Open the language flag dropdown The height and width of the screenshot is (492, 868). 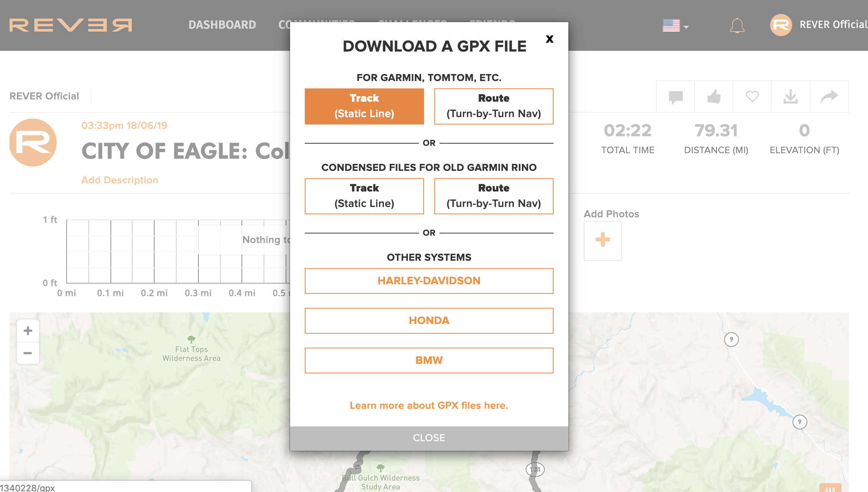[x=675, y=25]
